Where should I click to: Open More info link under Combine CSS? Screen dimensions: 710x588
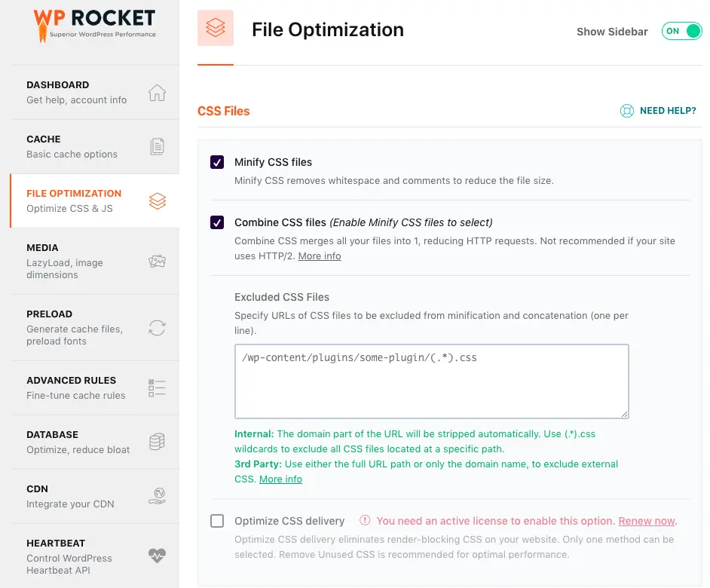320,256
